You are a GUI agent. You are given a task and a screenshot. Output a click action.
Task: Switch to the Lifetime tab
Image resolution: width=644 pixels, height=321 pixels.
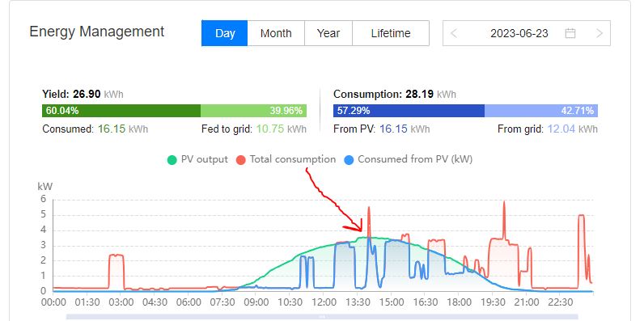[x=391, y=33]
